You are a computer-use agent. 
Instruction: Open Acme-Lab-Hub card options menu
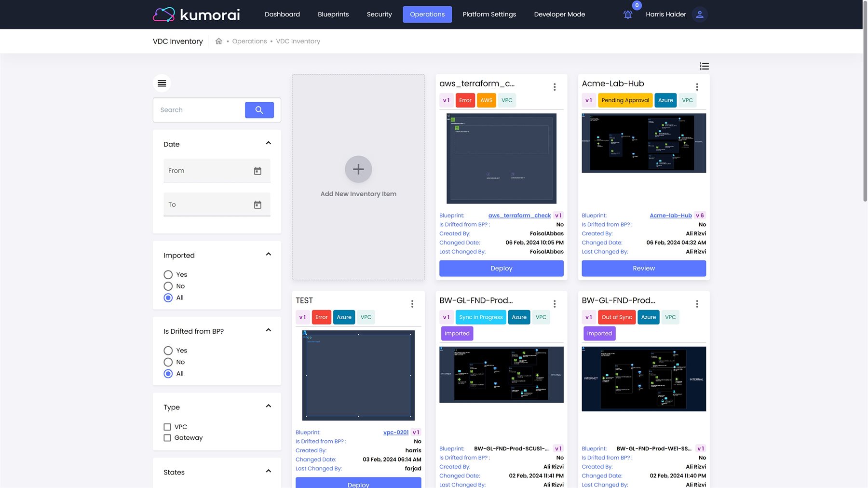pos(697,87)
